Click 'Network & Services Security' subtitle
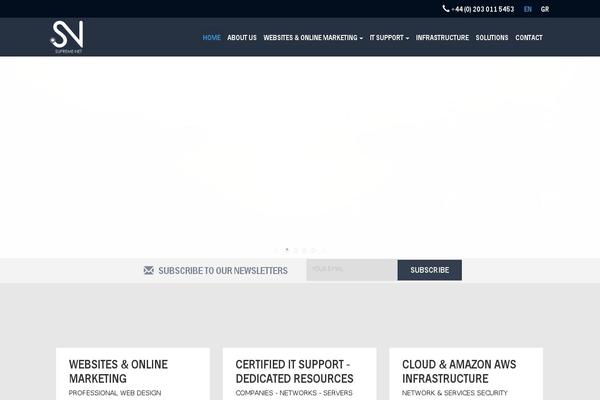This screenshot has width=600, height=400. coord(455,393)
